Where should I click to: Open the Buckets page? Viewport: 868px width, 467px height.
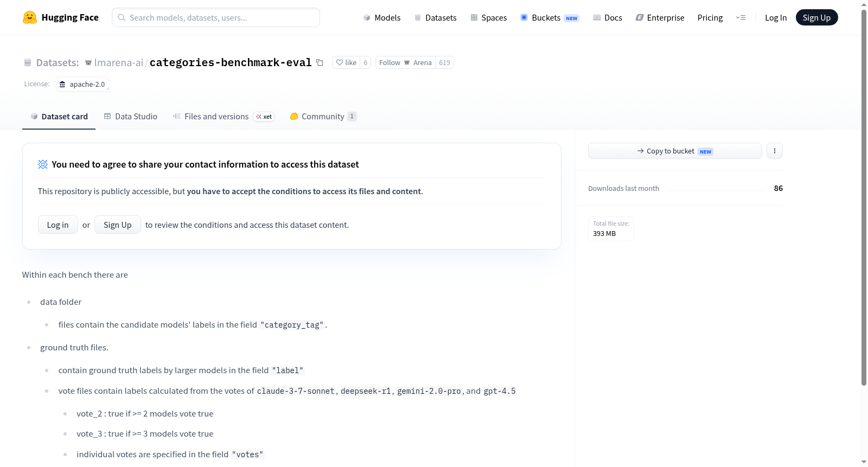click(x=550, y=18)
